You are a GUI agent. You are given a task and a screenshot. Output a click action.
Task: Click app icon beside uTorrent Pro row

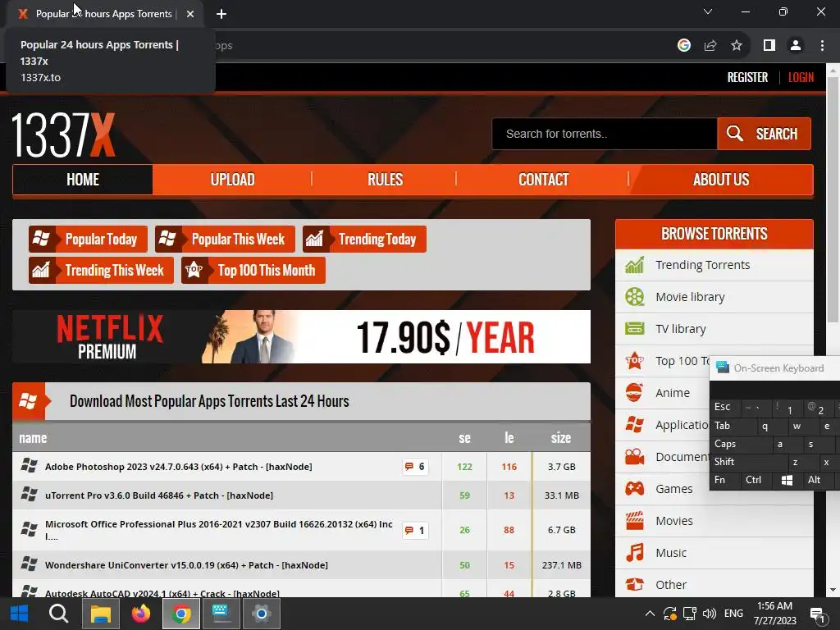(29, 495)
